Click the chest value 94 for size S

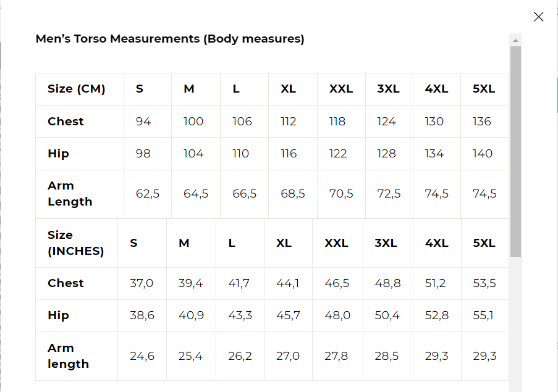pyautogui.click(x=143, y=122)
